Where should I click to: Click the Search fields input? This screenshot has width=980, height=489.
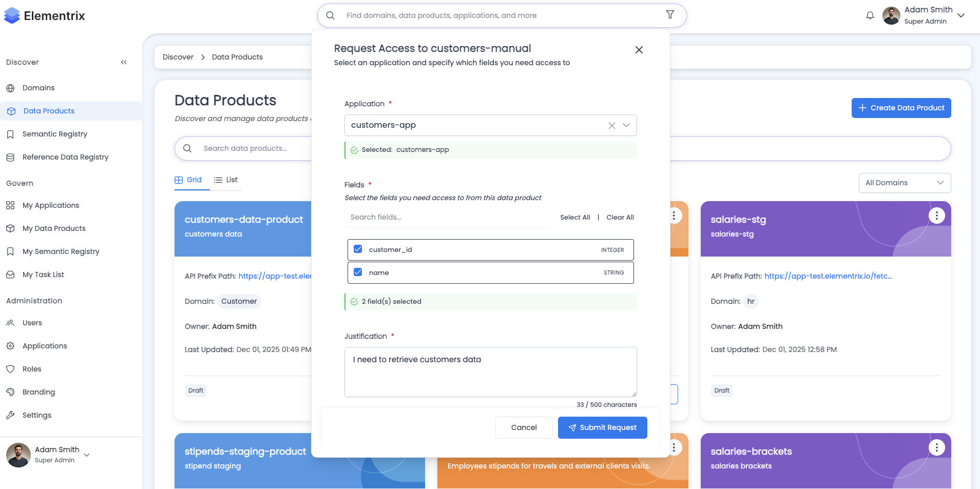(447, 218)
